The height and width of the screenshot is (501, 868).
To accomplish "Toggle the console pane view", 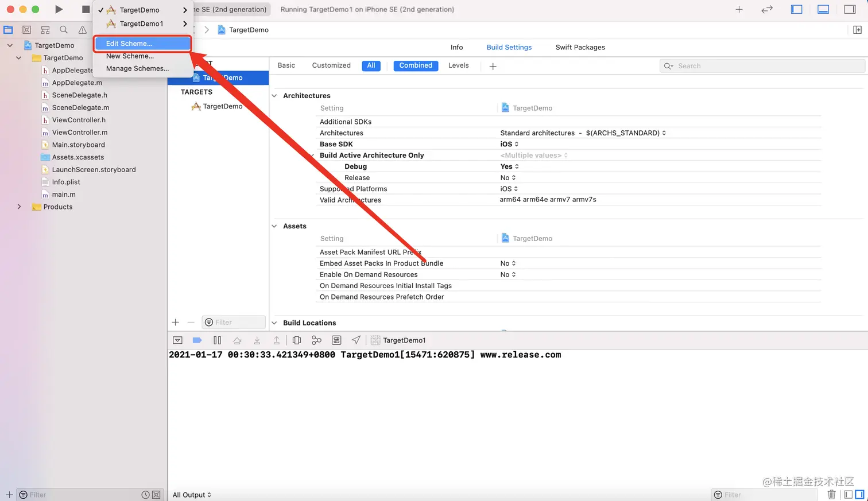I will [x=859, y=495].
